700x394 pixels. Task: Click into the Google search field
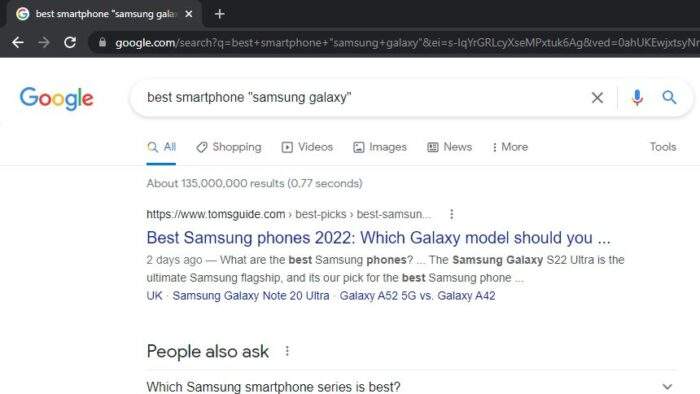(x=357, y=97)
